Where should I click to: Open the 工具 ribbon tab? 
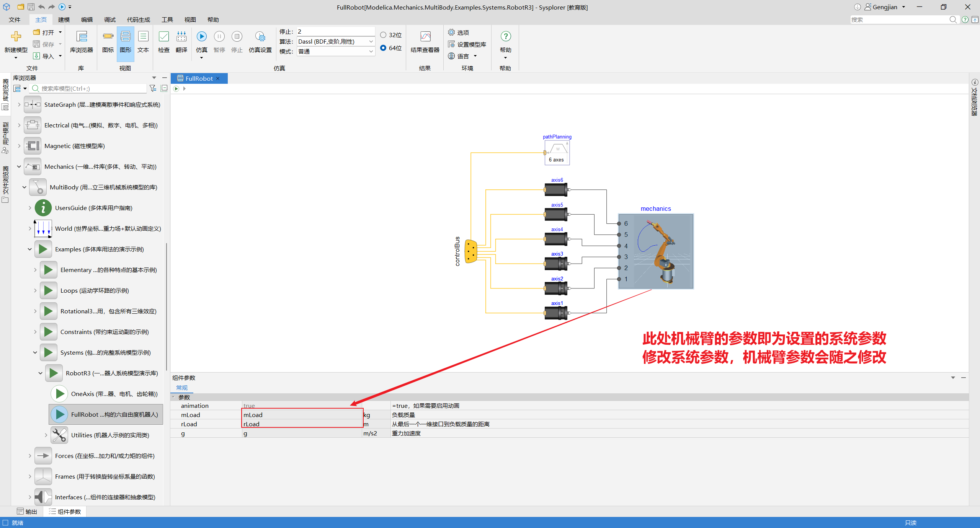[x=167, y=20]
